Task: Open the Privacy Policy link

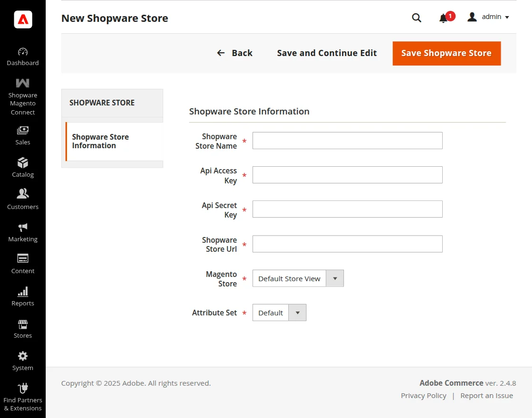Action: pyautogui.click(x=423, y=395)
